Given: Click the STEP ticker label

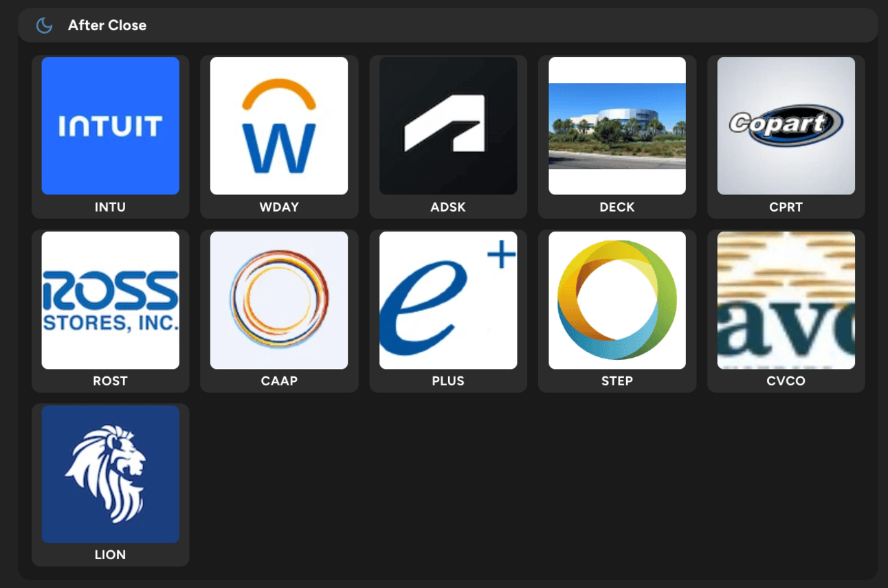Looking at the screenshot, I should [617, 381].
